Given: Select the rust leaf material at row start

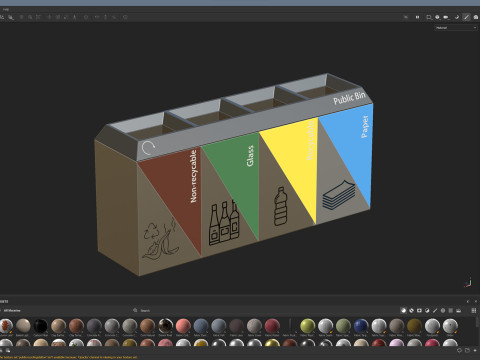Looking at the screenshot, I should [x=6, y=326].
